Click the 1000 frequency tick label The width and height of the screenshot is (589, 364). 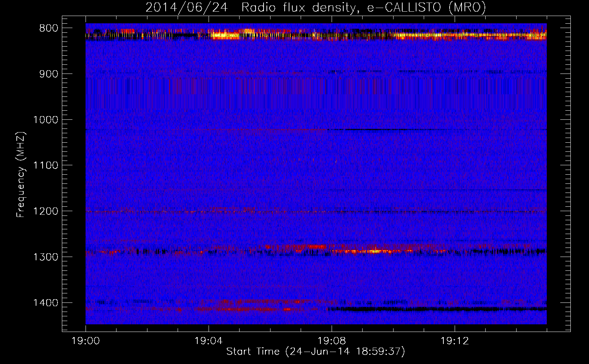[46, 120]
